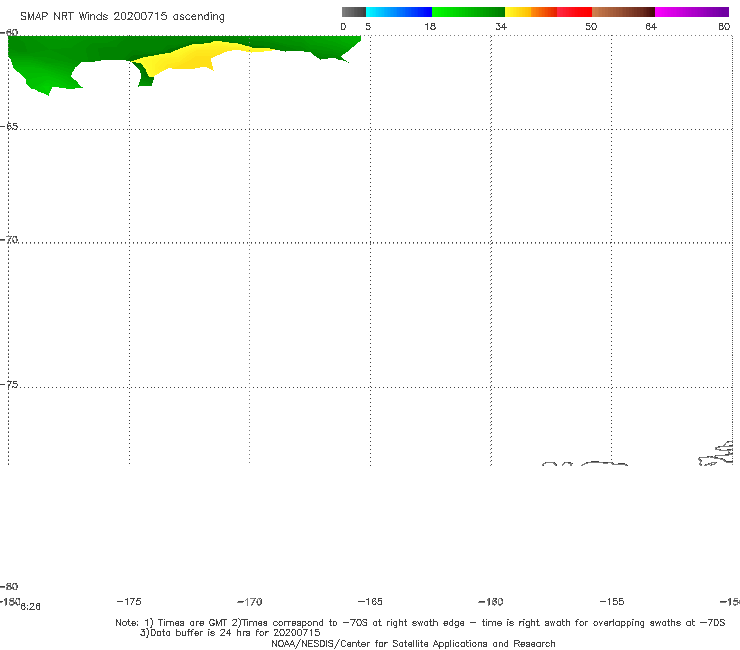Click the colorbar label '18'
This screenshot has width=740, height=650.
pos(430,26)
